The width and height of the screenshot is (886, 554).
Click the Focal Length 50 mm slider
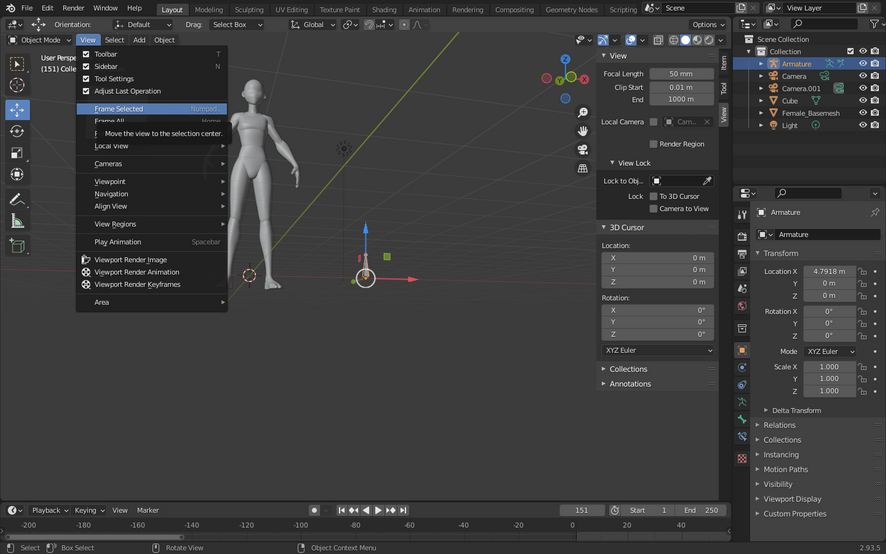point(681,74)
